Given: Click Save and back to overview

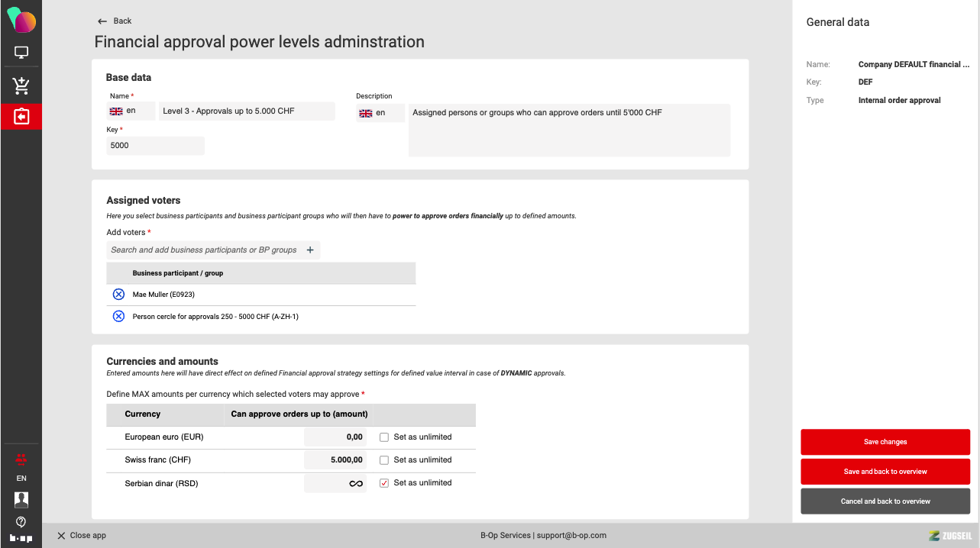Looking at the screenshot, I should 885,472.
